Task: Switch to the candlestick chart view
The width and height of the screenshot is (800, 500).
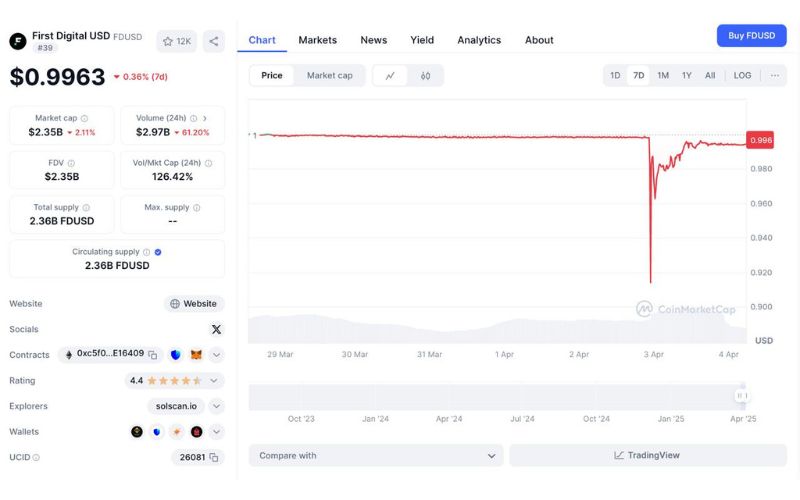Action: tap(426, 75)
